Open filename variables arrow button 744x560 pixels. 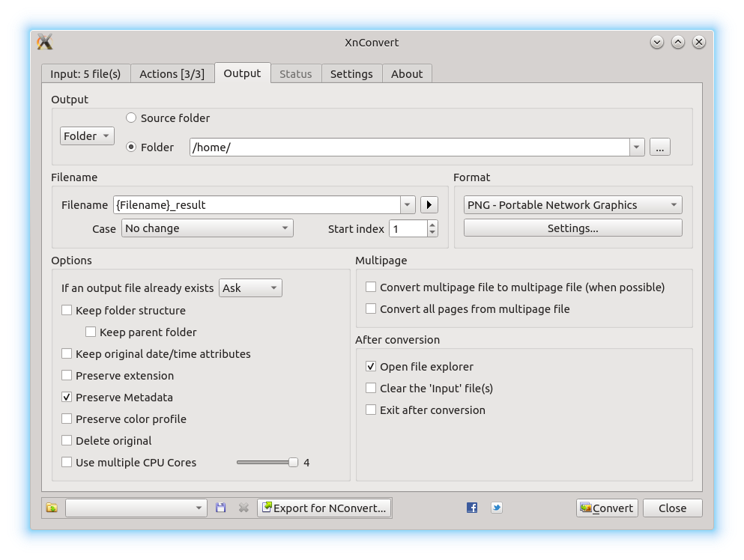429,205
